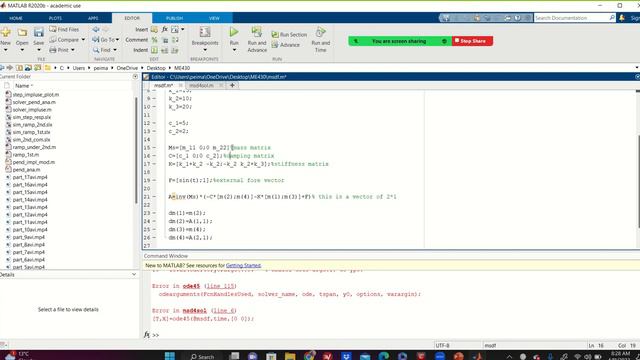Click the Insert section icon
This screenshot has height=360, width=640.
click(154, 29)
